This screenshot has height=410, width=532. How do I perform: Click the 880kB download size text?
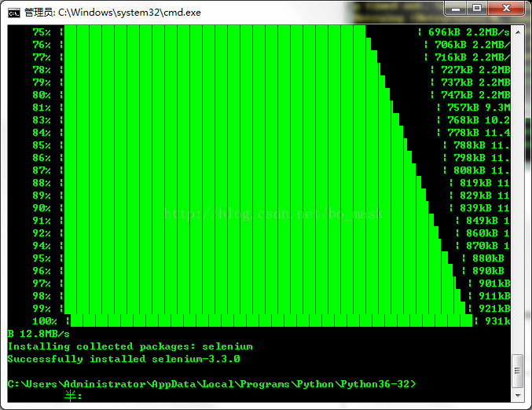(x=488, y=258)
